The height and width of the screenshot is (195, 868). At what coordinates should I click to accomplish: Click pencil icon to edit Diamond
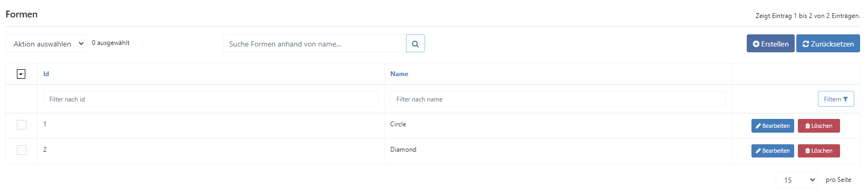[x=758, y=151]
